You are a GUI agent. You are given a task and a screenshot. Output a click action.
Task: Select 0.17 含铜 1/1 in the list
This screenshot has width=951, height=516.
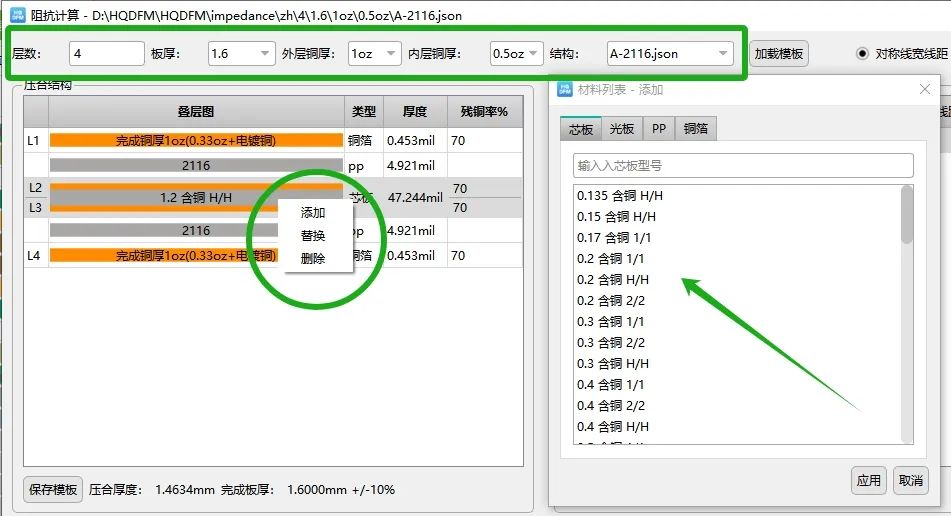coord(614,238)
